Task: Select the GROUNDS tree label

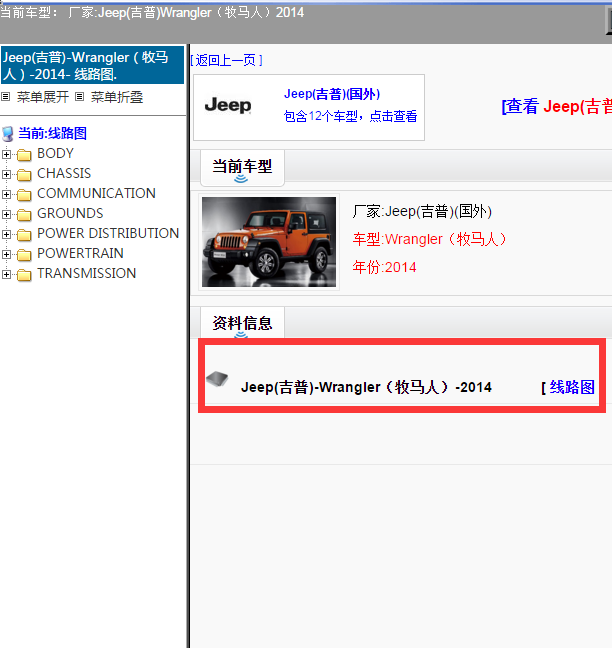Action: [x=70, y=213]
